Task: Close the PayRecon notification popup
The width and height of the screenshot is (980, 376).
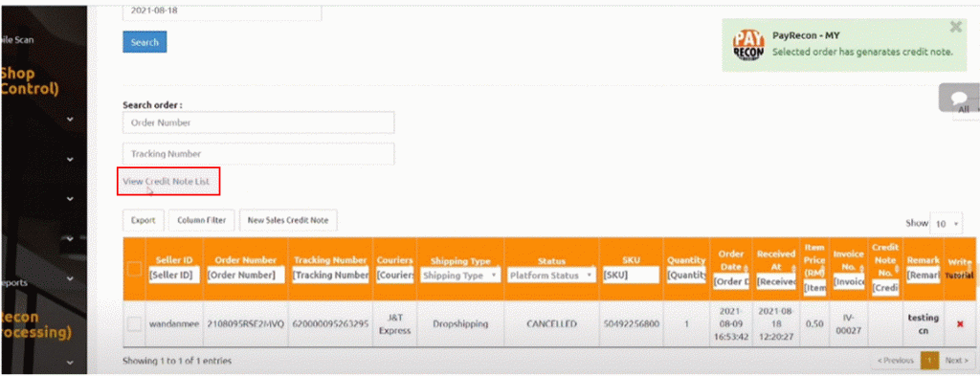Action: coord(956,27)
